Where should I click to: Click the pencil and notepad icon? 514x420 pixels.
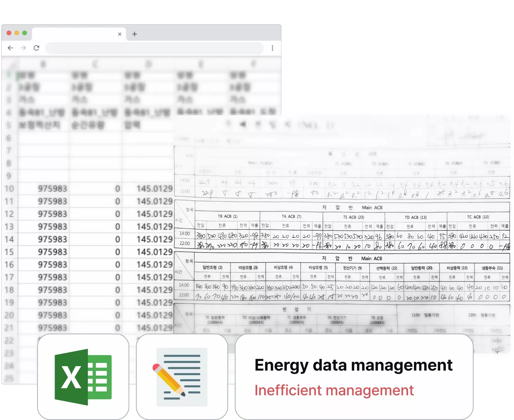[x=182, y=377]
